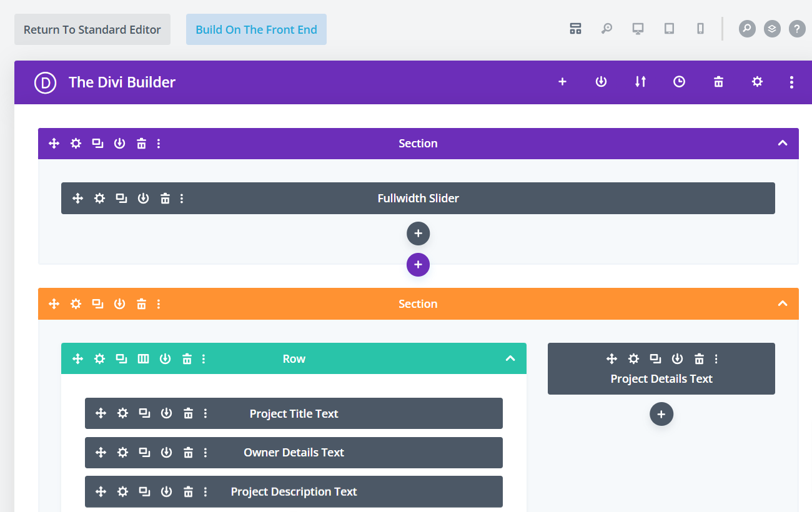Image resolution: width=812 pixels, height=512 pixels.
Task: Duplicate the orange Section
Action: [x=97, y=304]
